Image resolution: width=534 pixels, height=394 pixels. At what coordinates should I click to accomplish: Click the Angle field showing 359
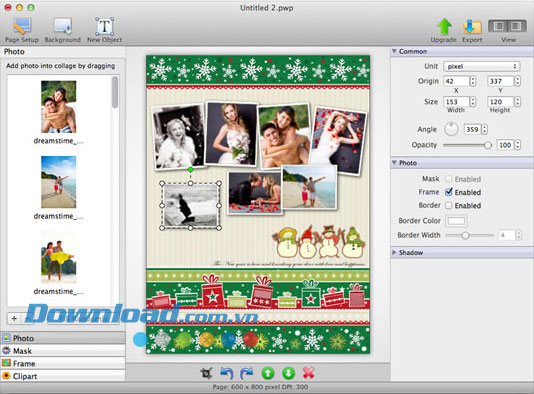472,129
